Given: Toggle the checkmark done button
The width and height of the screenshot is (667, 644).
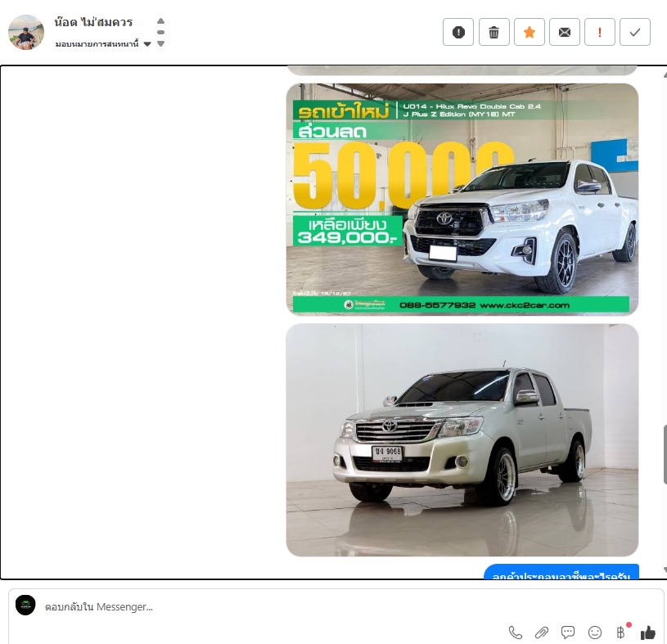Looking at the screenshot, I should coord(635,32).
